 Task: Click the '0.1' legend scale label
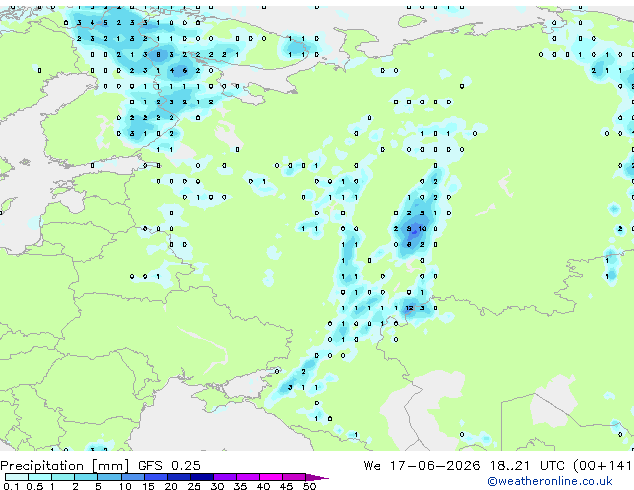tap(11, 486)
